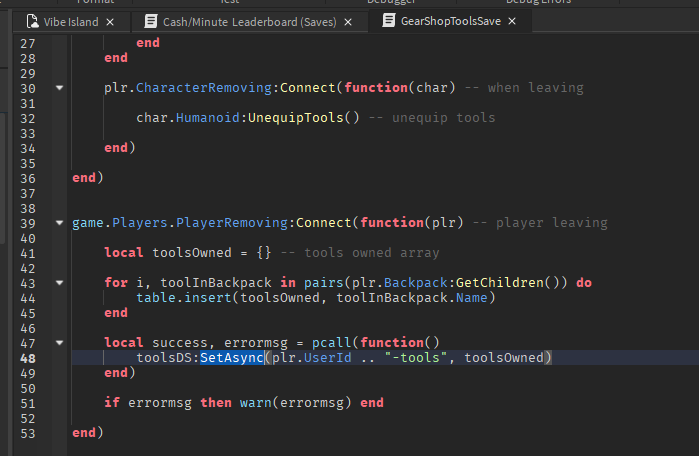The width and height of the screenshot is (699, 456).
Task: Click the '-- unequip tools' comment
Action: pyautogui.click(x=432, y=118)
